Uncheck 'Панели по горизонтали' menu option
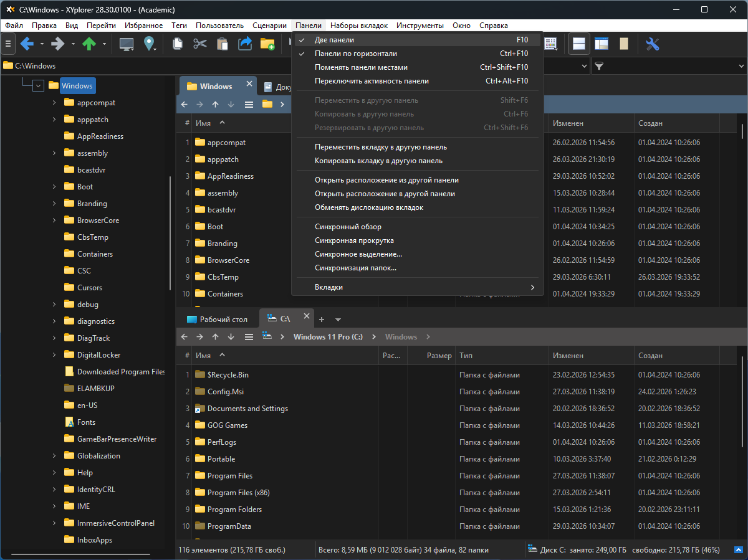The width and height of the screenshot is (748, 560). 355,54
